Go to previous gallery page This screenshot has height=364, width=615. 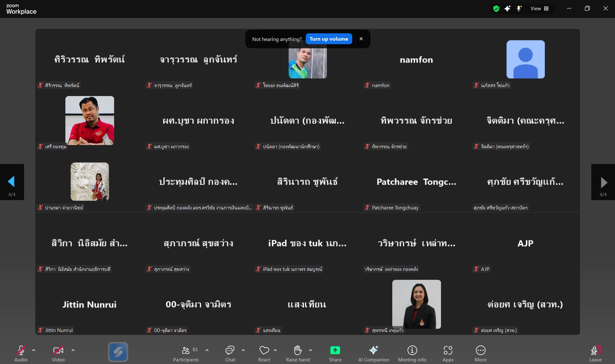(x=12, y=182)
